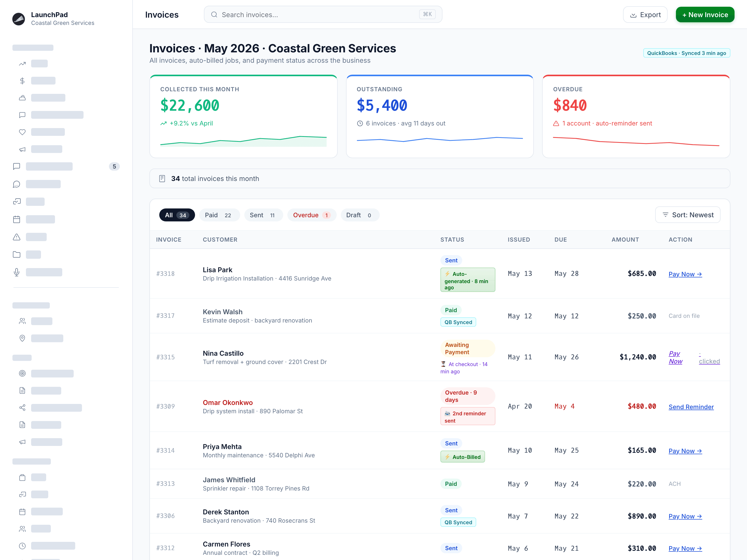This screenshot has height=560, width=747.
Task: Filter by the Overdue 1 tab
Action: [312, 215]
